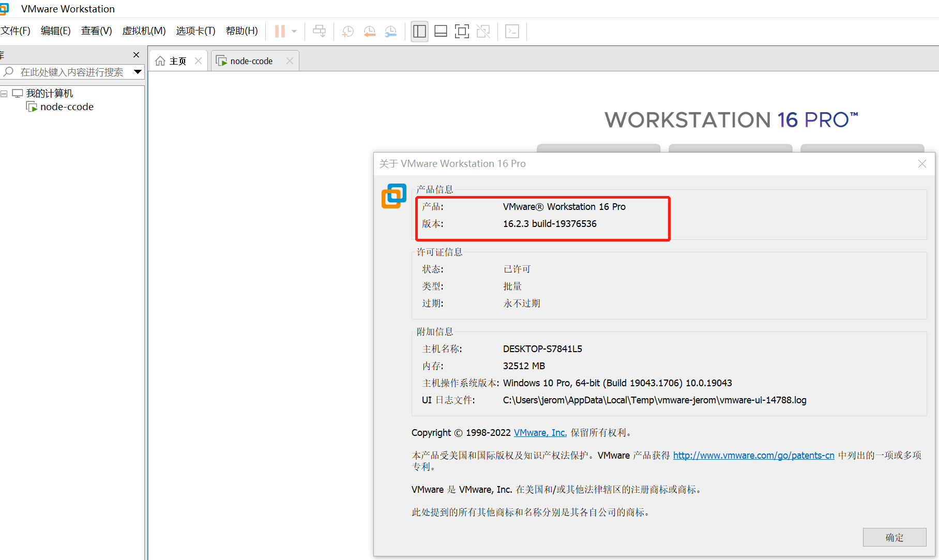939x560 pixels.
Task: Open the console view icon
Action: [x=512, y=32]
